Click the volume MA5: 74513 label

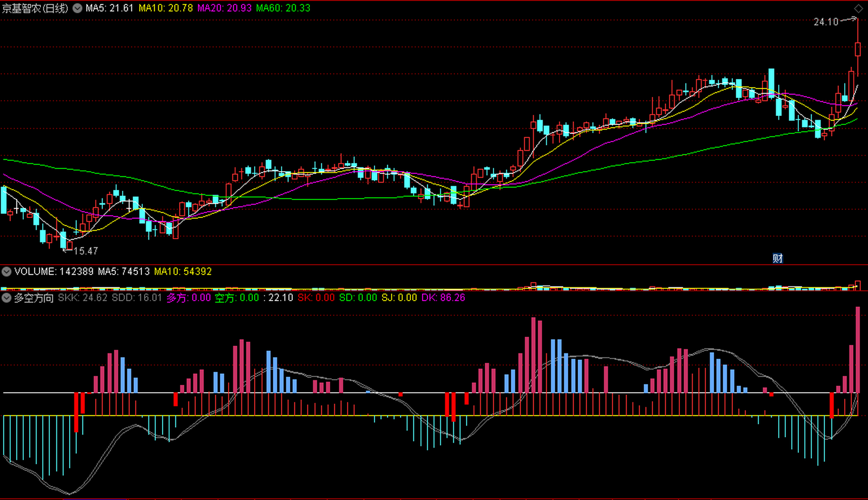tap(124, 271)
